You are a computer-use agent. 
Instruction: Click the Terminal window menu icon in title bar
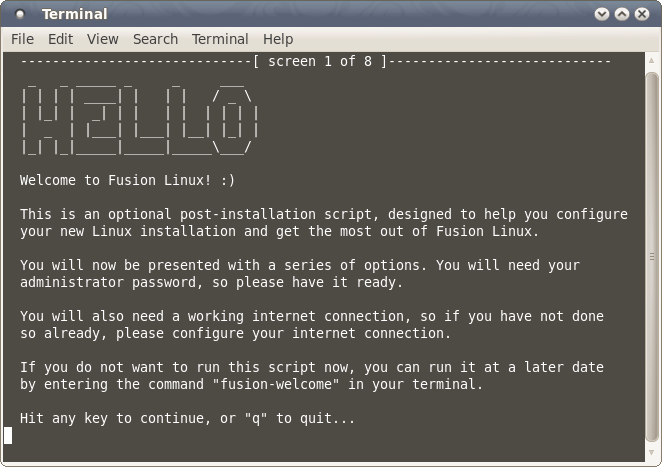click(x=20, y=14)
